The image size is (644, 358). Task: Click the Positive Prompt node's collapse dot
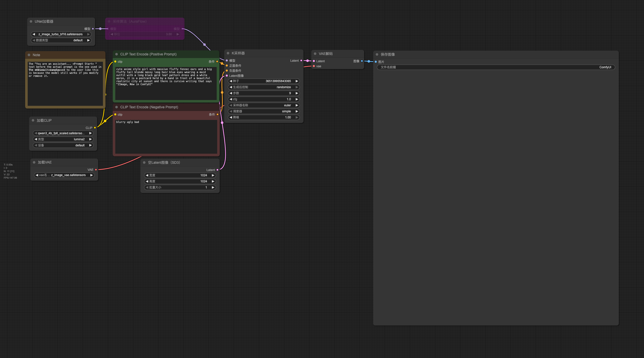point(117,54)
